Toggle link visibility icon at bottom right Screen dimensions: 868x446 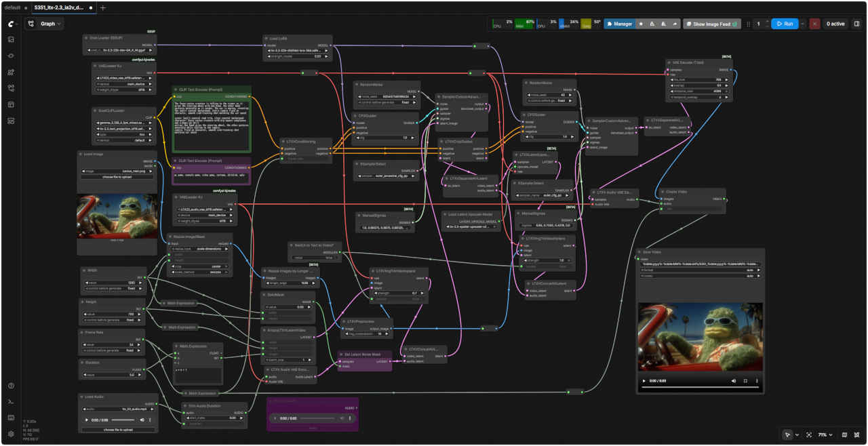pyautogui.click(x=857, y=434)
